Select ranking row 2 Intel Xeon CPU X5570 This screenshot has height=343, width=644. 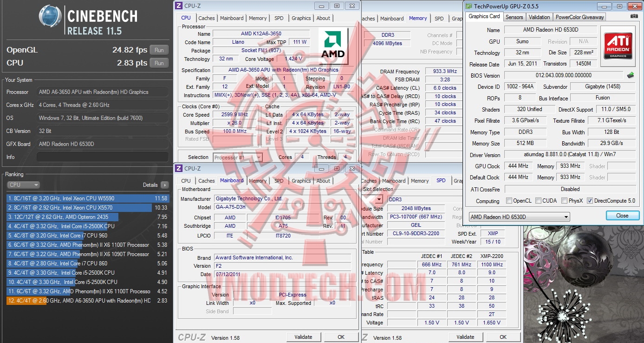coord(87,208)
